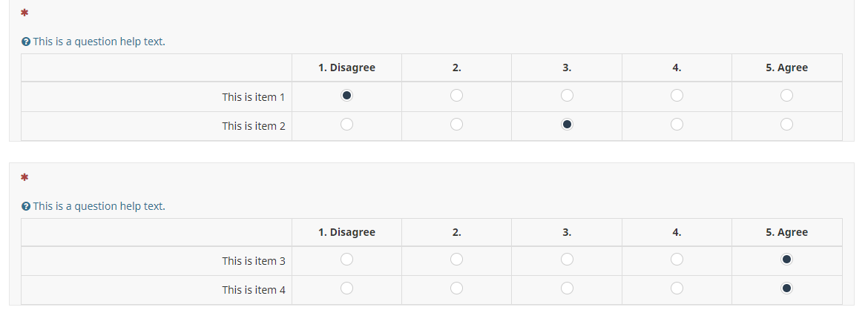Screen dimensions: 868x310
Task: Click help icon in second question
Action: (27, 206)
